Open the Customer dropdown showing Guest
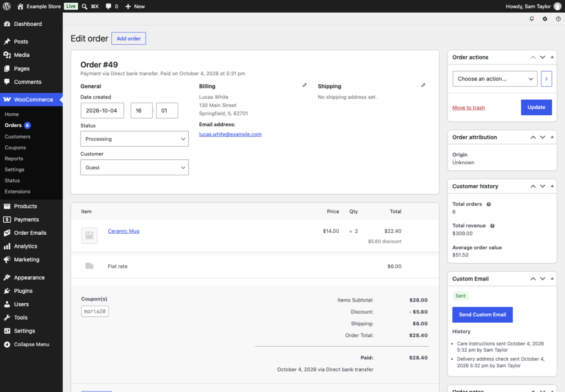Image resolution: width=565 pixels, height=392 pixels. 135,168
